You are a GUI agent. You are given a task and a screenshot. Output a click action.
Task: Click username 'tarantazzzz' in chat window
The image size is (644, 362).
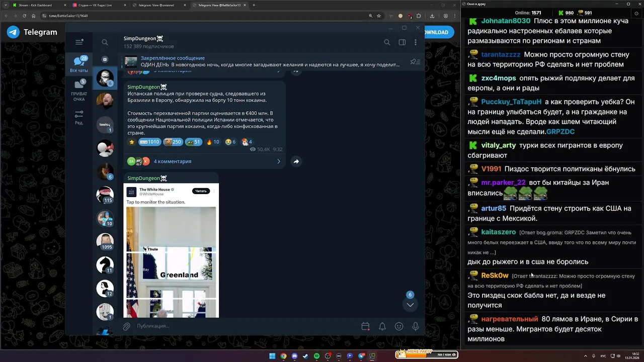point(501,54)
